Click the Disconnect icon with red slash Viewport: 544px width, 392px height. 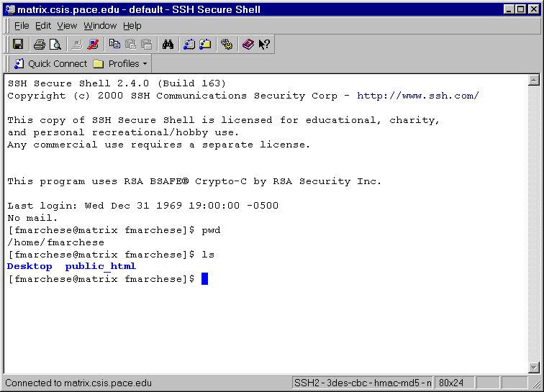[x=93, y=45]
